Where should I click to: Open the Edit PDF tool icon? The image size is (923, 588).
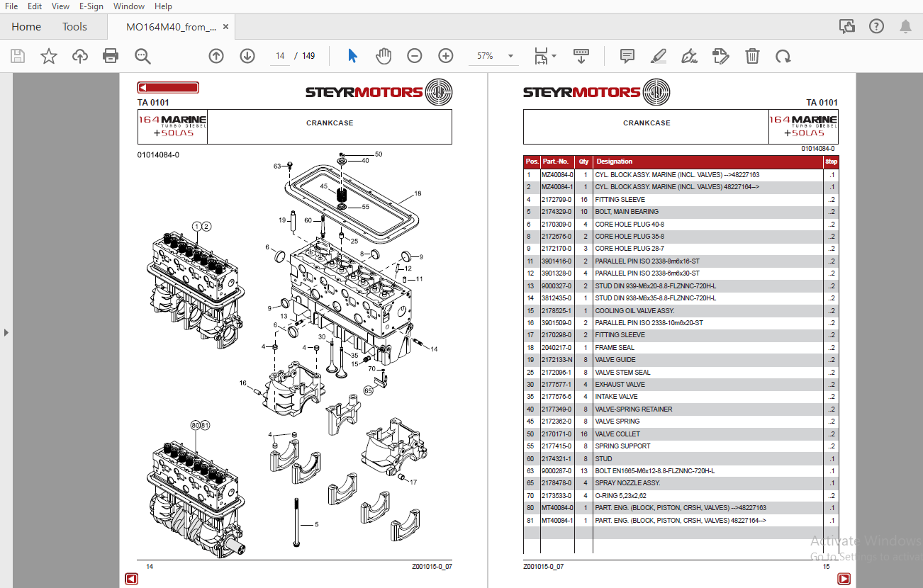pos(721,56)
